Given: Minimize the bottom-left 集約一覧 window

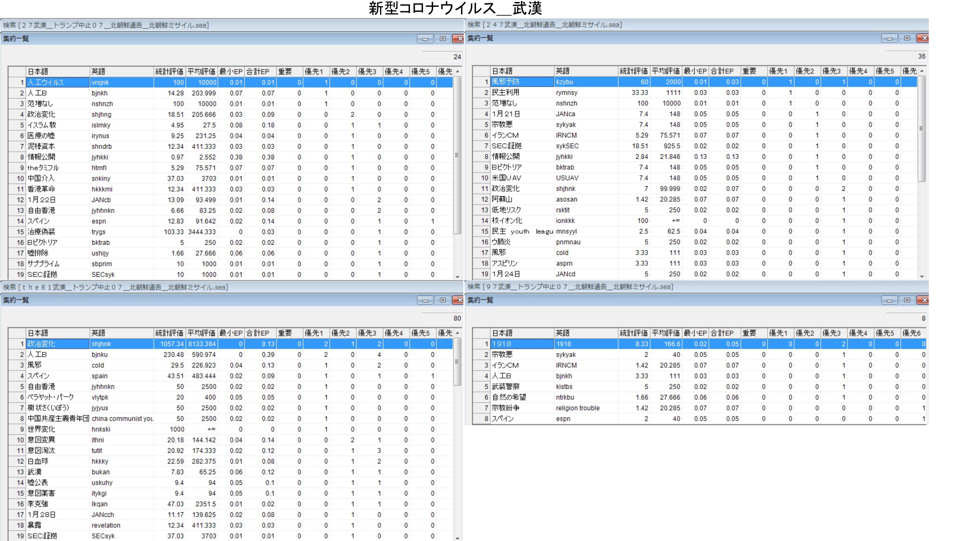Looking at the screenshot, I should pyautogui.click(x=425, y=300).
